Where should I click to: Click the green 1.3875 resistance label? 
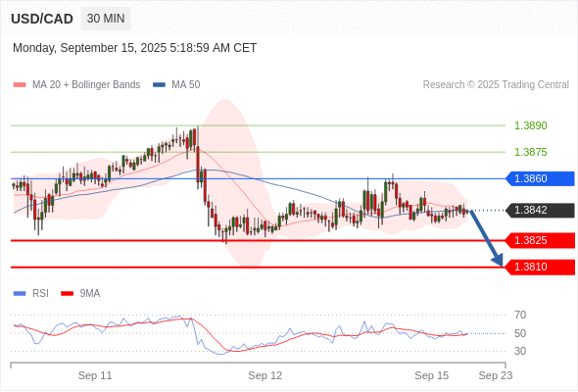(x=530, y=152)
